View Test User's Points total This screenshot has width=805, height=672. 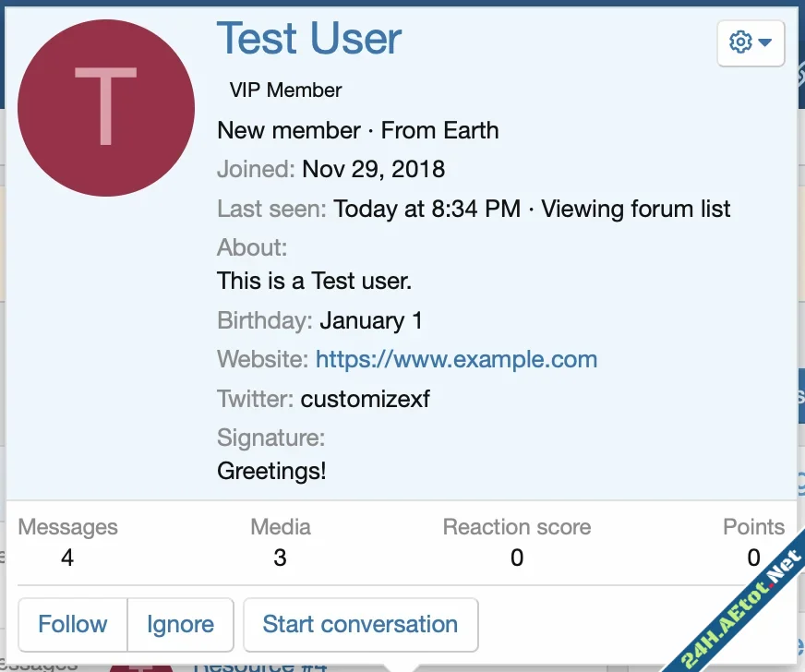[753, 542]
